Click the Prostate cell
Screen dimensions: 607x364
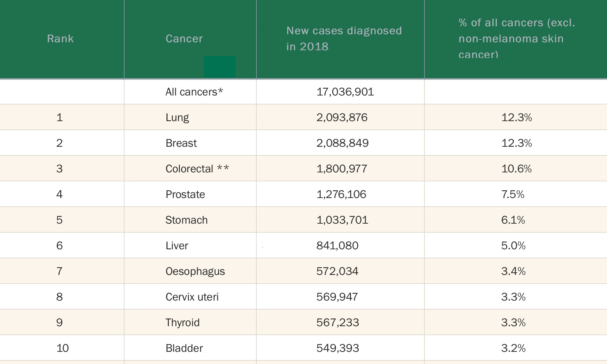[x=185, y=194]
